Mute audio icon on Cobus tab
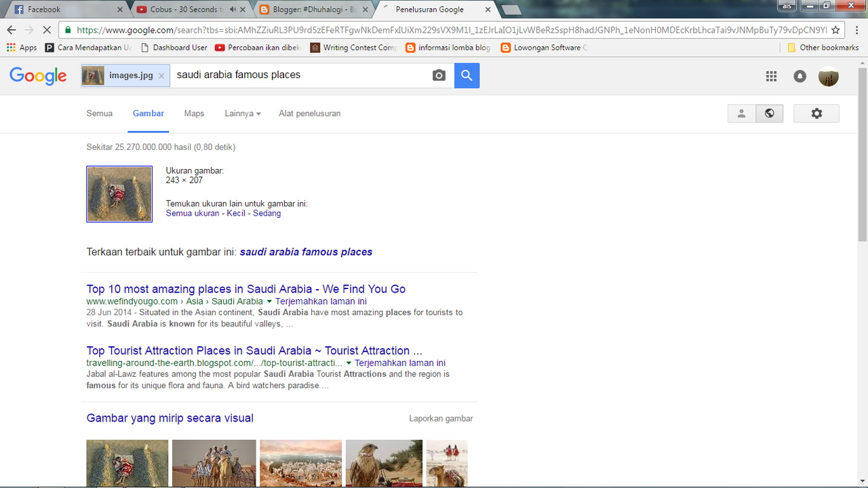Image resolution: width=868 pixels, height=488 pixels. click(x=233, y=10)
